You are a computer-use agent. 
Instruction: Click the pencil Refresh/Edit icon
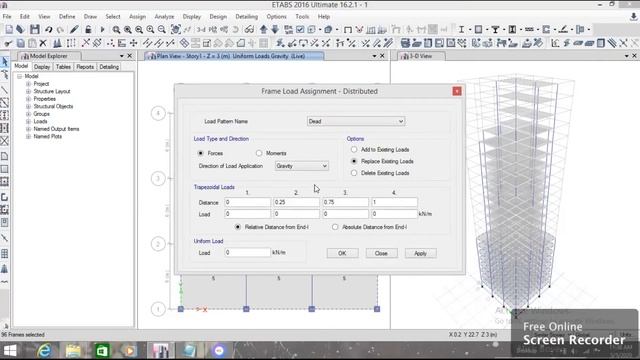click(74, 29)
